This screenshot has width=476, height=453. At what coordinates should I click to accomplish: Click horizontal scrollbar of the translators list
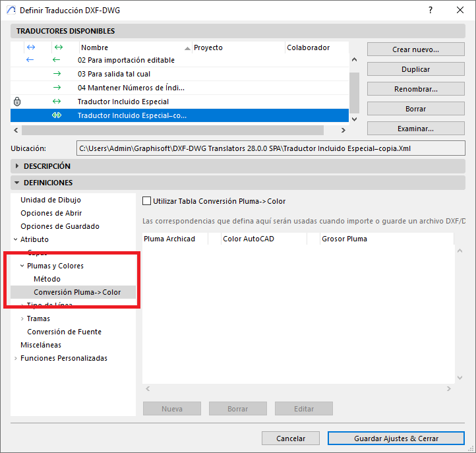[178, 130]
